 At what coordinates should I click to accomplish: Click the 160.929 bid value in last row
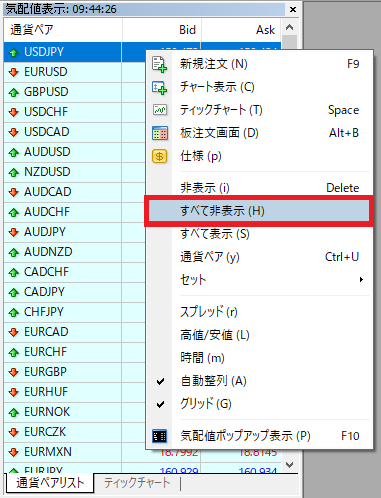(179, 471)
